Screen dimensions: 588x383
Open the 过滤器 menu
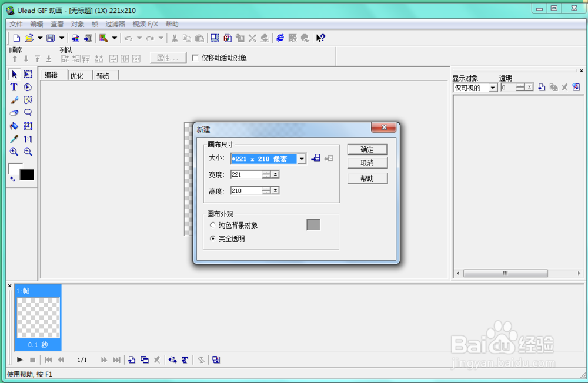(115, 24)
